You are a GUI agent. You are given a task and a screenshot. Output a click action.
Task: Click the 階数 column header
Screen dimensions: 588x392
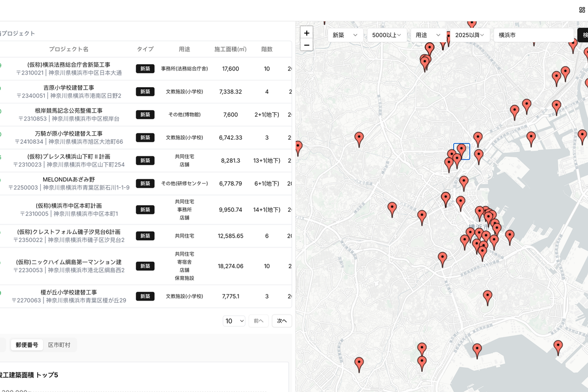point(267,49)
